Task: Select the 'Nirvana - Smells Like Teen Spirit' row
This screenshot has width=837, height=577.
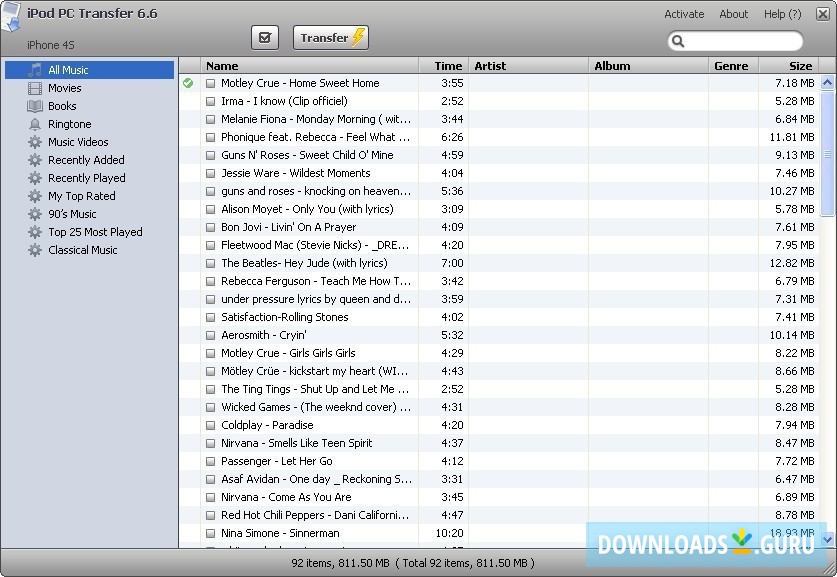Action: pyautogui.click(x=499, y=443)
